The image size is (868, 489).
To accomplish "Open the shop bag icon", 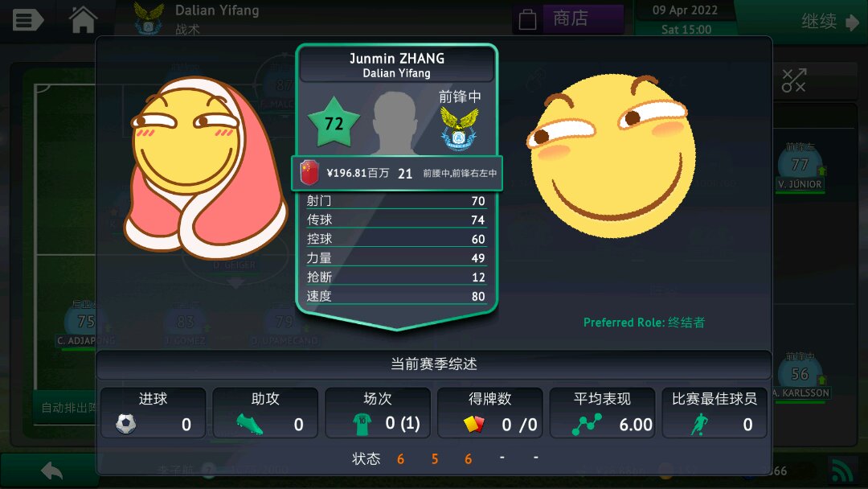I will click(527, 19).
